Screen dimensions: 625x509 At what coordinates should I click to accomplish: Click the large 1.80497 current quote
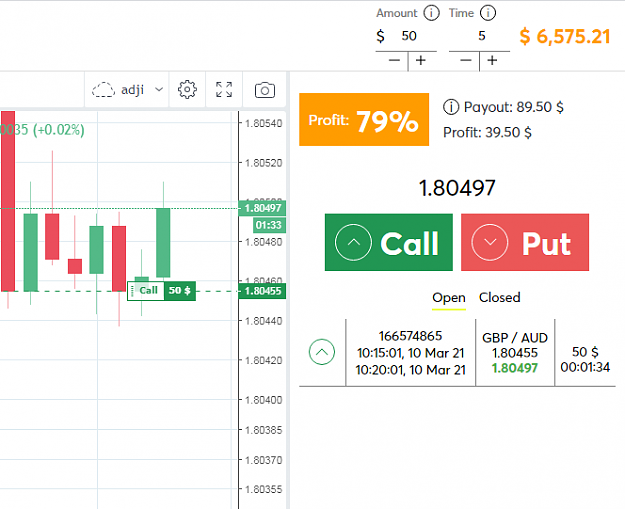pos(457,188)
